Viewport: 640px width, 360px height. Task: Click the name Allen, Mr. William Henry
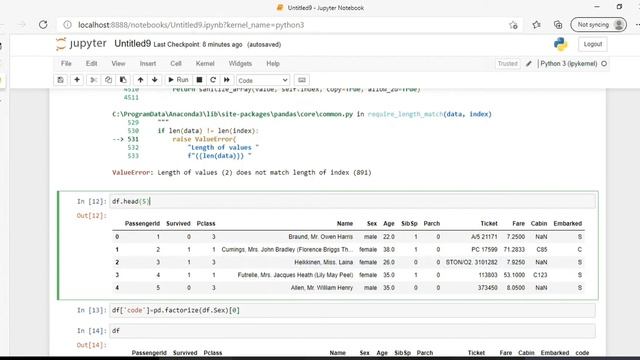[322, 288]
